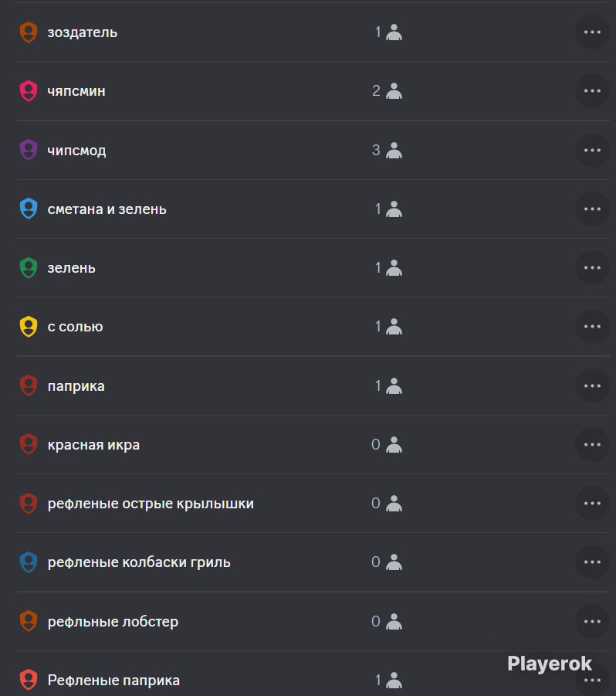
Task: Open more options for зоздатель role
Action: click(592, 32)
